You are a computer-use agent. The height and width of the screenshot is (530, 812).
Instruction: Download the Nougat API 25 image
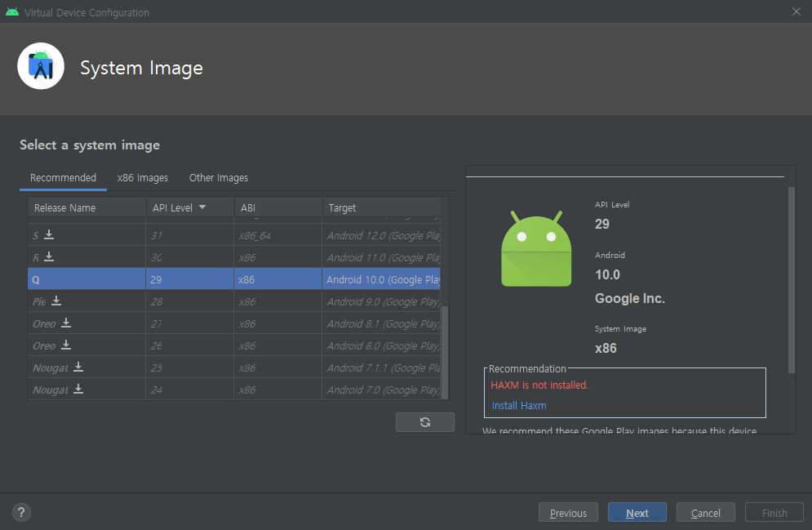click(x=78, y=367)
